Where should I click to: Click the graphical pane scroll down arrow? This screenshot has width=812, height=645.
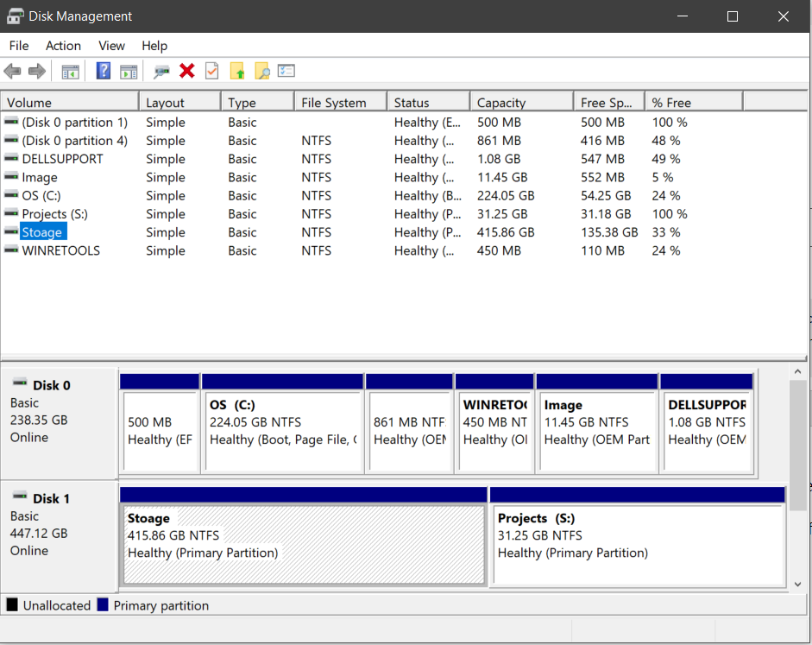(x=797, y=584)
